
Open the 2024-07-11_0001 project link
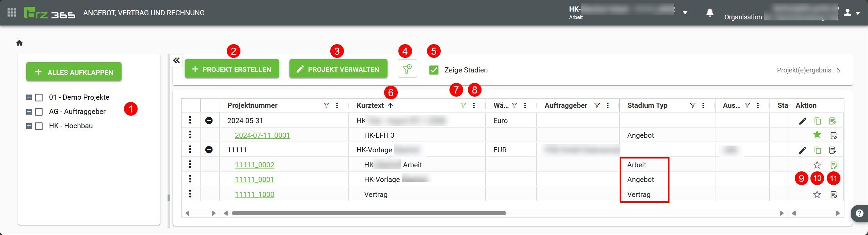click(x=262, y=135)
